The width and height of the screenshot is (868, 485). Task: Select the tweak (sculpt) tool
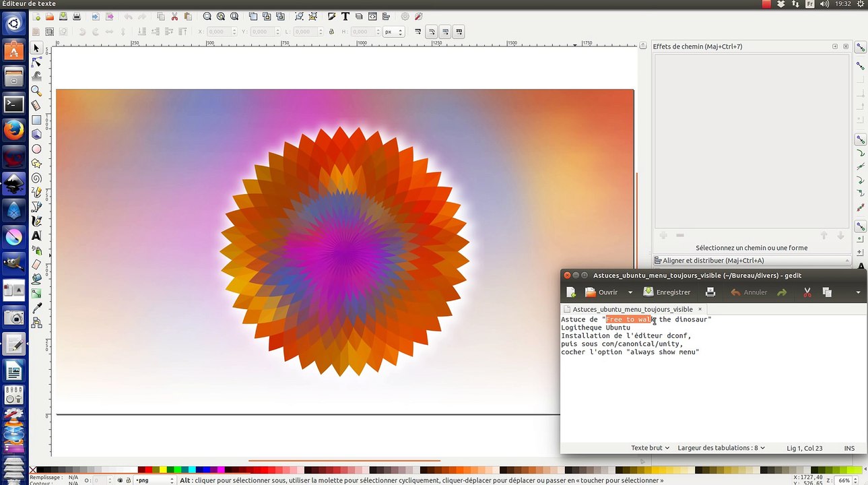36,76
